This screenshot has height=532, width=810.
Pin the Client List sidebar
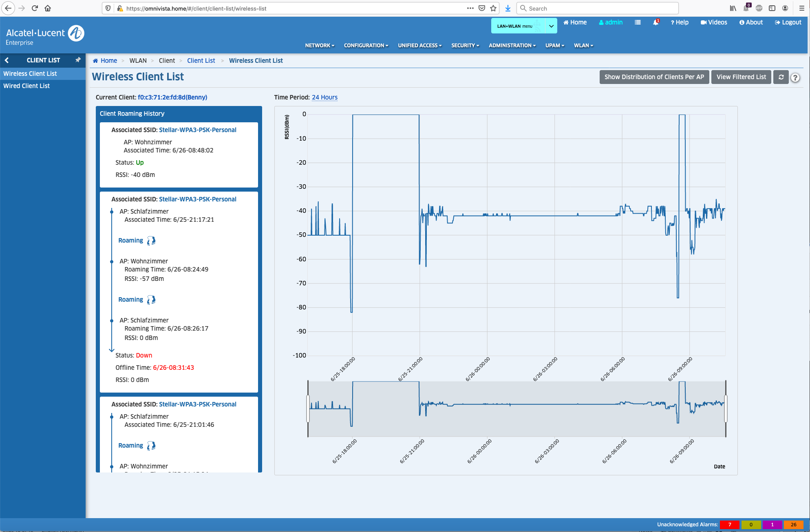pos(78,60)
